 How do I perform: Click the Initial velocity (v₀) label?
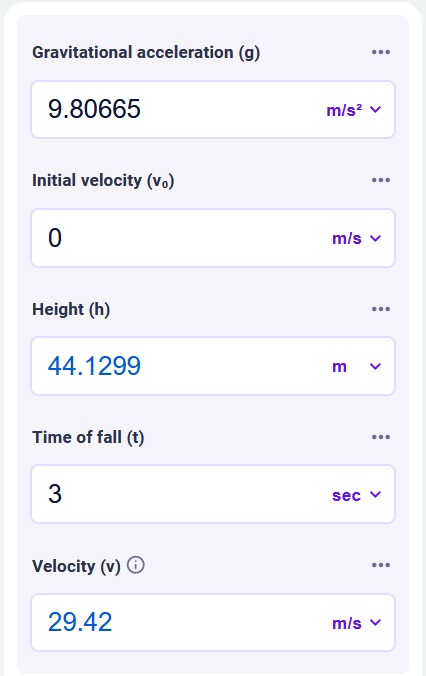coord(103,181)
